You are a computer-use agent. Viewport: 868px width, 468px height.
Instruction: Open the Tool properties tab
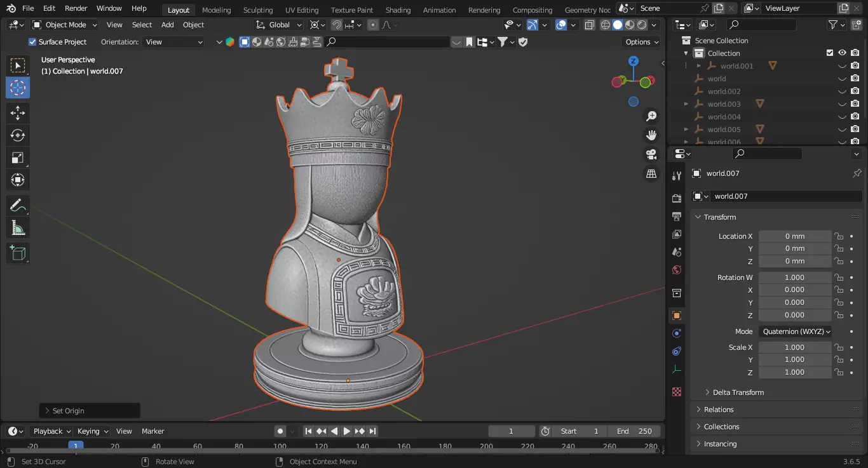[x=677, y=176]
